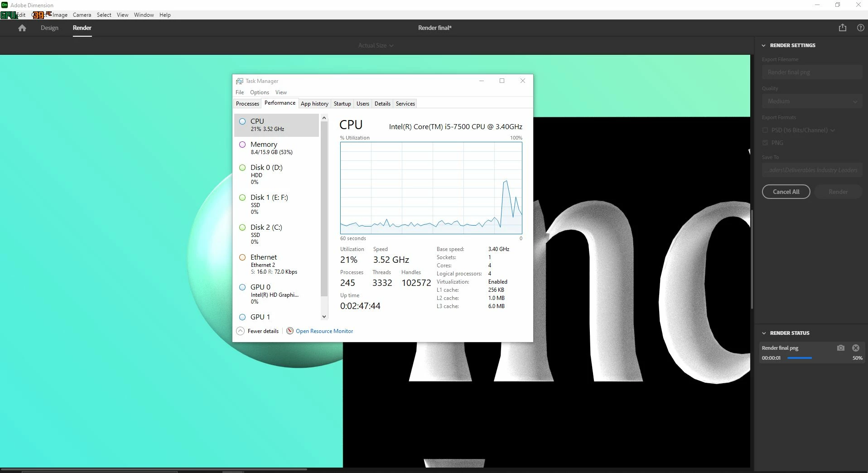Viewport: 868px width, 473px height.
Task: Select Disk 2 (C:) performance item
Action: click(276, 234)
